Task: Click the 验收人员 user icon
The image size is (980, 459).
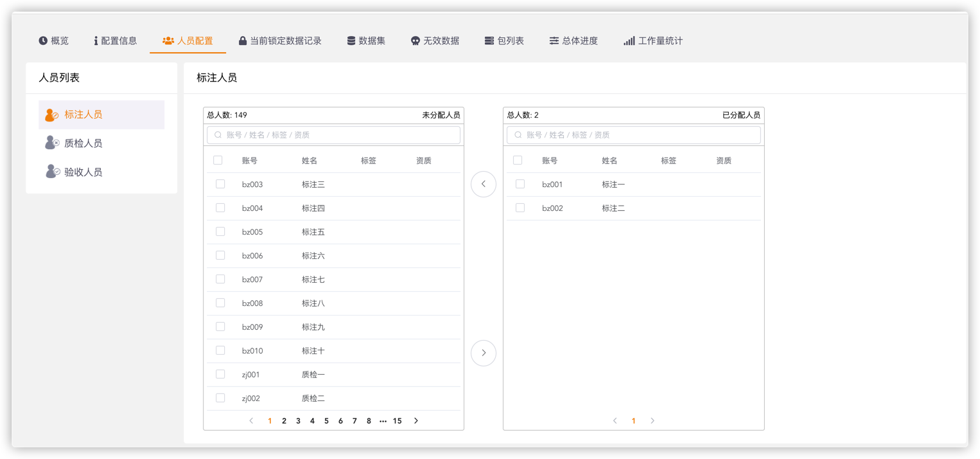Action: pos(52,172)
